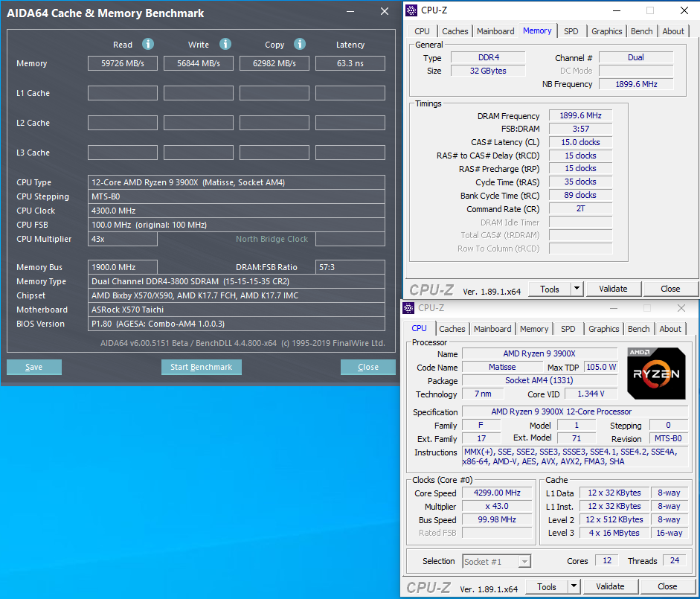
Task: Open Bench tab in bottom CPU-Z window
Action: click(x=638, y=329)
